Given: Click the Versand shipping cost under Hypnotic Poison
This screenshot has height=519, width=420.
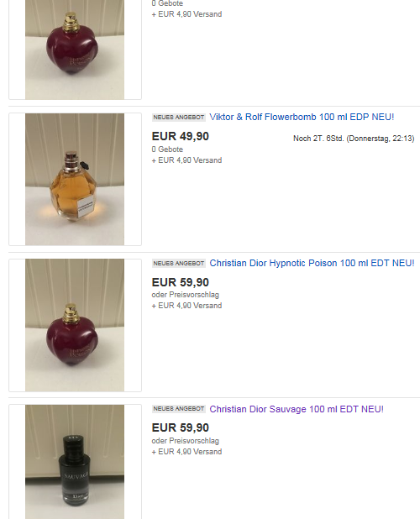Looking at the screenshot, I should [x=186, y=306].
